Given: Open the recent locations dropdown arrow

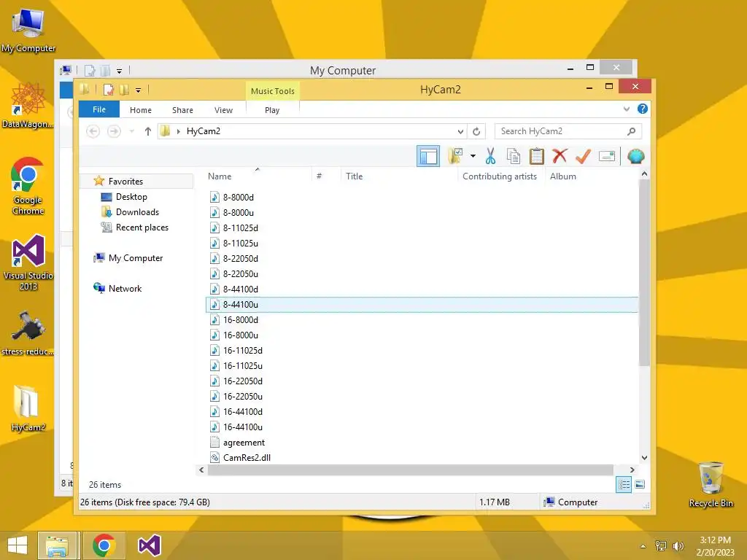Looking at the screenshot, I should 132,131.
